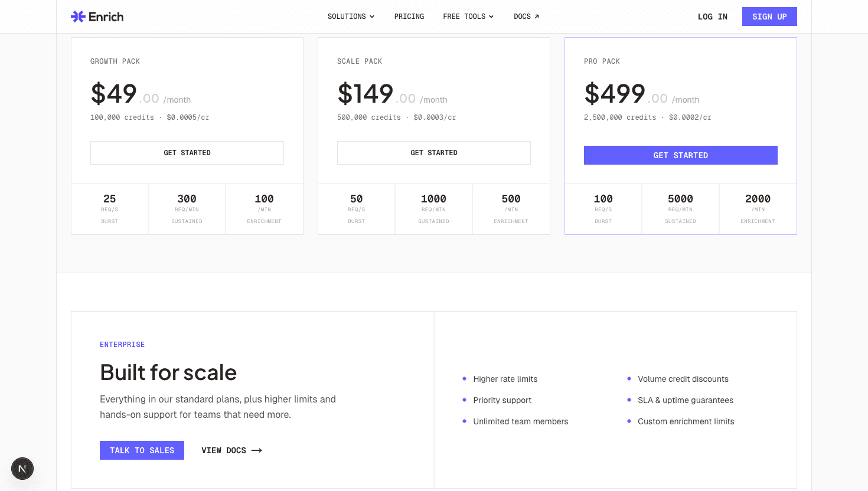The width and height of the screenshot is (868, 491).
Task: Click LOG IN in the header
Action: click(x=712, y=17)
